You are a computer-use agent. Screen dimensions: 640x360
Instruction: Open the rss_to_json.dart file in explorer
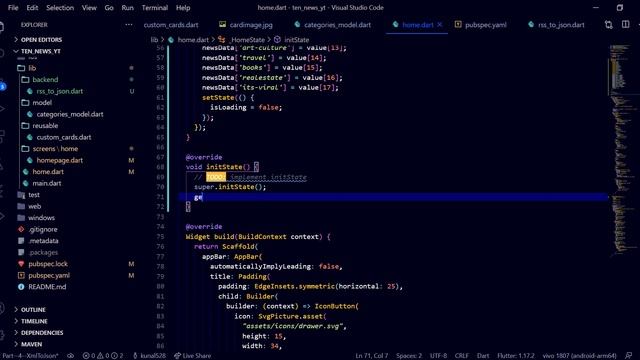pos(60,91)
